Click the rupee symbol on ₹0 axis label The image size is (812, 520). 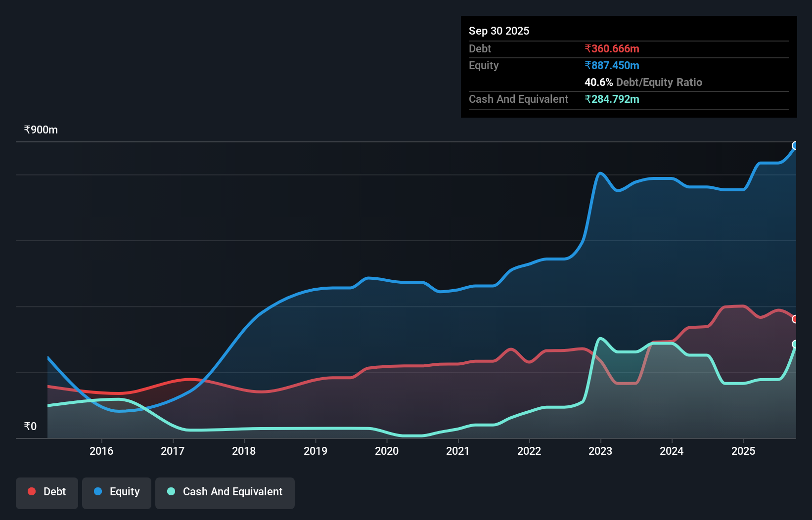[27, 426]
